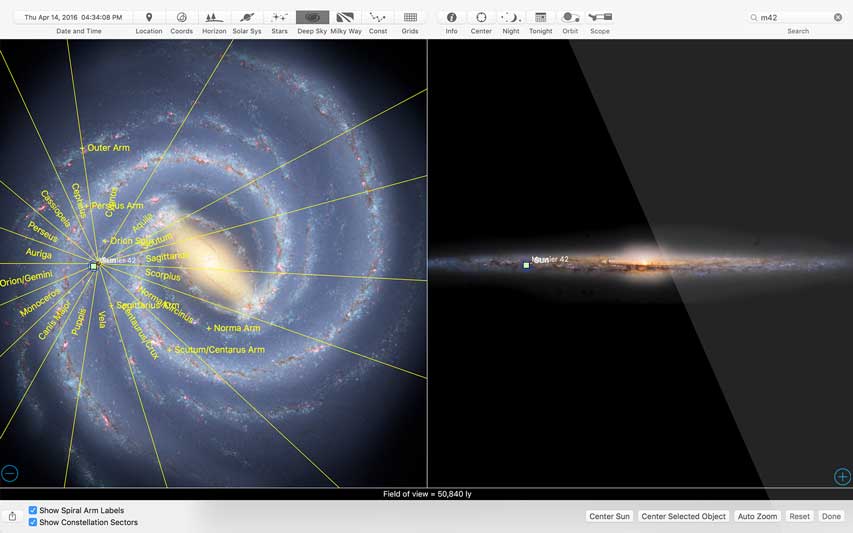
Task: Click Center Selected Object button
Action: 683,516
